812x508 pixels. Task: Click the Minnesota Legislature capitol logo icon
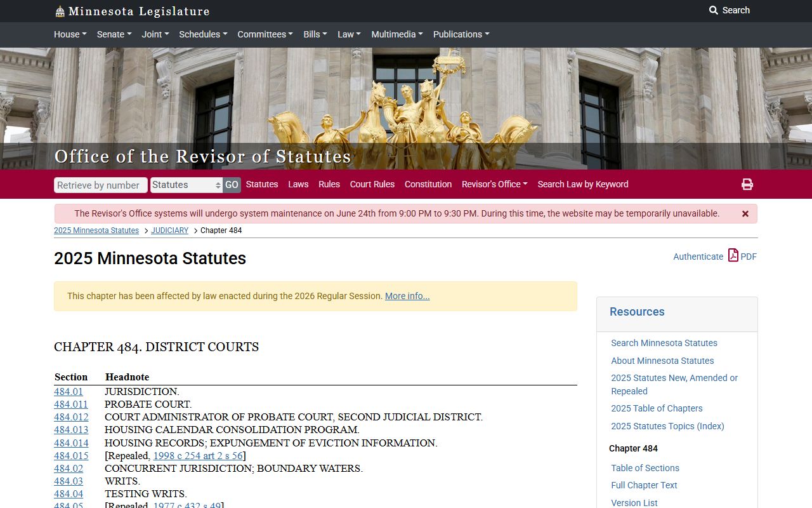tap(60, 11)
